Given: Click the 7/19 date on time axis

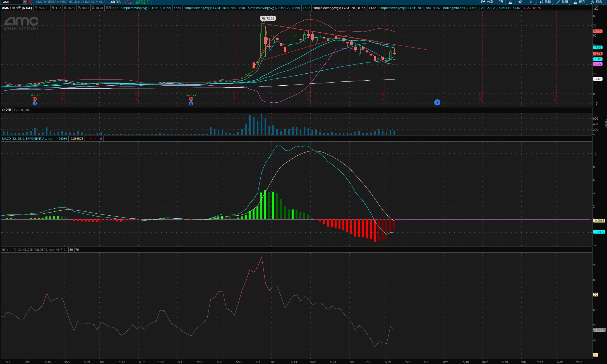Looking at the screenshot, I should click(388, 362).
